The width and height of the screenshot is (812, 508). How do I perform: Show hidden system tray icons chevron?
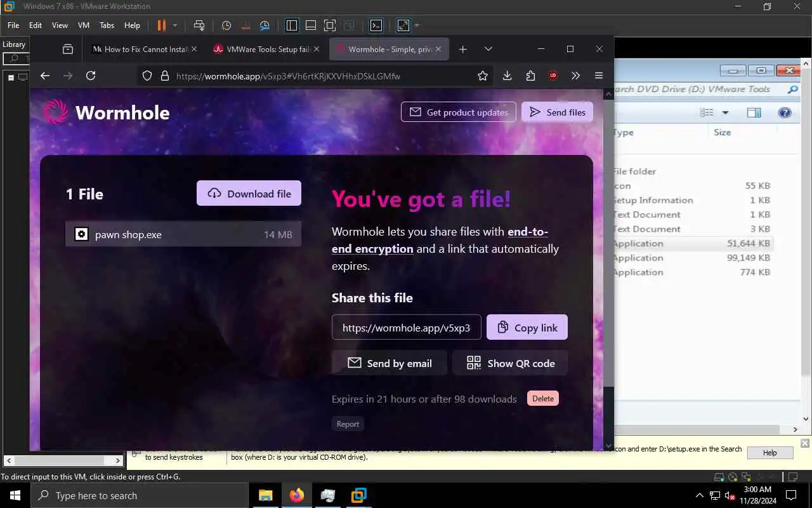(x=700, y=495)
